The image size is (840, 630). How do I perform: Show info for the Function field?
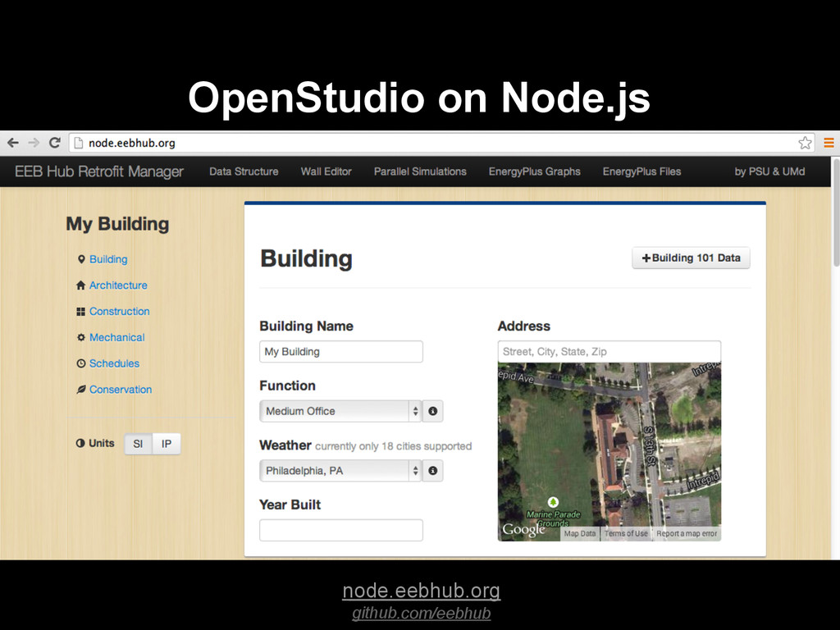(433, 411)
